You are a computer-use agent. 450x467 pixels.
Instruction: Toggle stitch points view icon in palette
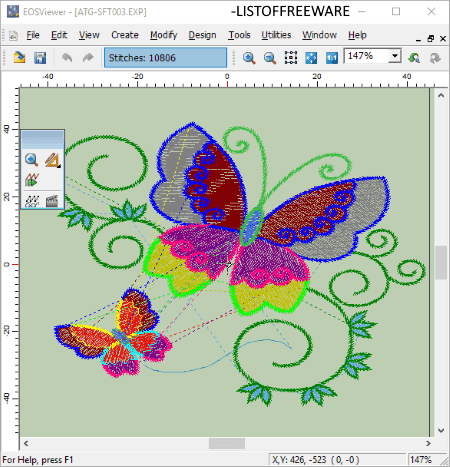tap(32, 201)
